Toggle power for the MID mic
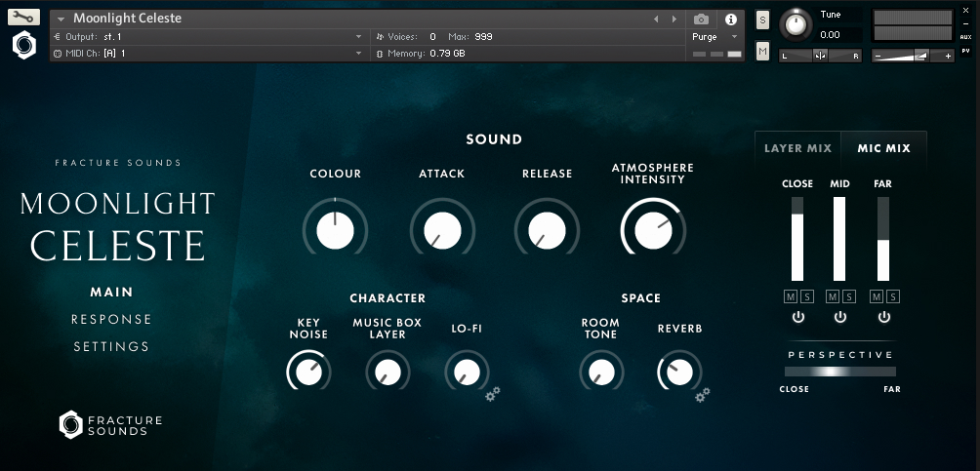980x471 pixels. click(x=840, y=317)
